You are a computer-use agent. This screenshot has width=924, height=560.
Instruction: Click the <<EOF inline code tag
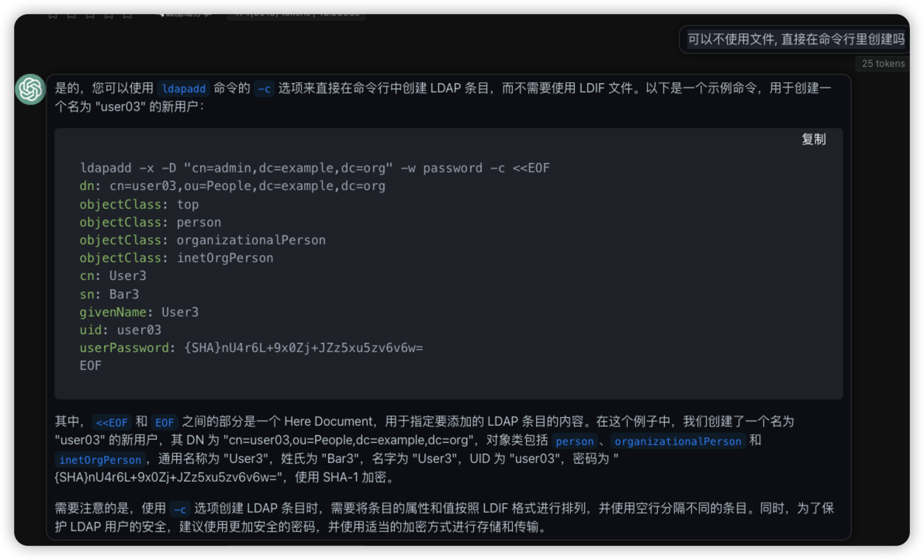(112, 423)
